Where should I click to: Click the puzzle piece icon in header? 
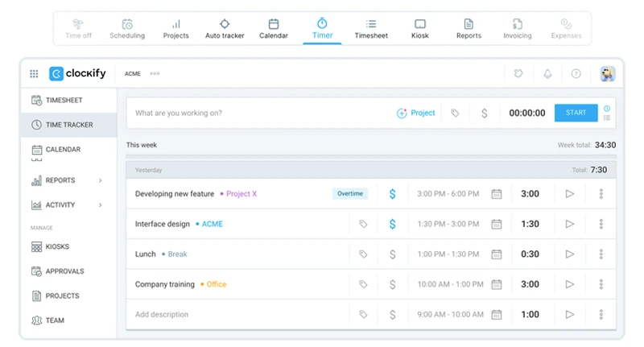click(518, 73)
